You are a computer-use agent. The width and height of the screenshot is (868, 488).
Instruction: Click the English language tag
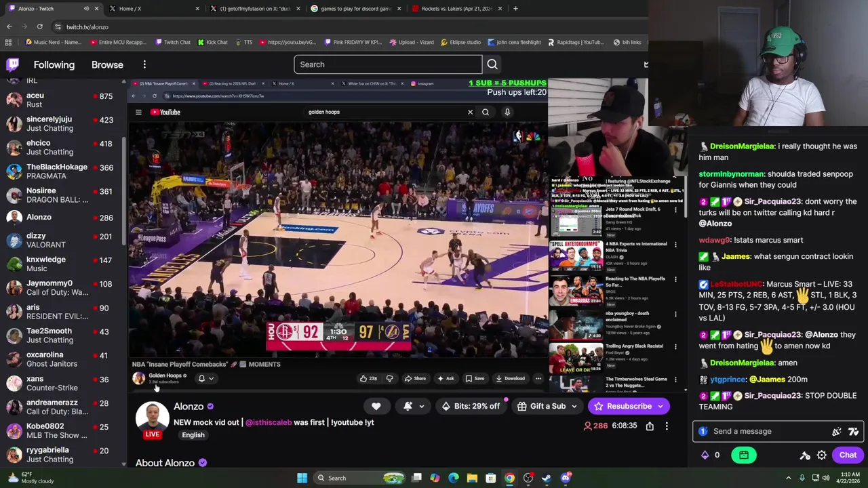tap(193, 435)
